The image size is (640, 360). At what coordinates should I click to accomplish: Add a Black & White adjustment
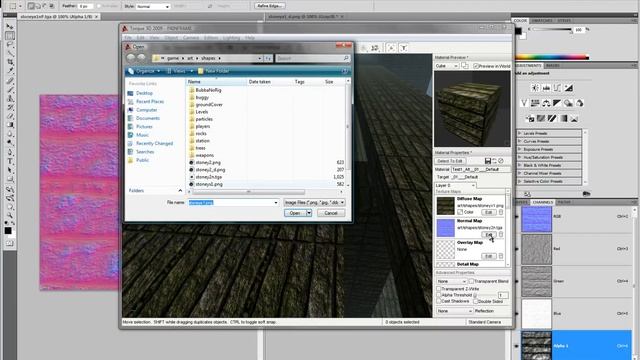[x=557, y=103]
